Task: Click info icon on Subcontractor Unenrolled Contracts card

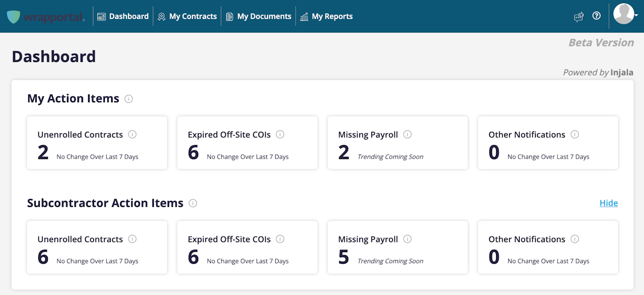Action: [132, 239]
